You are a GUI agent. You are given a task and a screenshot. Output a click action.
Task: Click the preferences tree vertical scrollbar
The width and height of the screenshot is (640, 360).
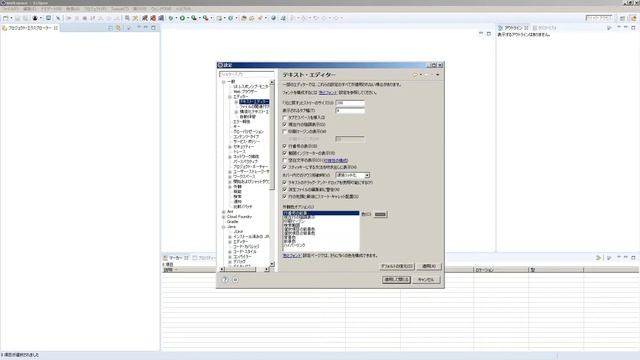272,174
